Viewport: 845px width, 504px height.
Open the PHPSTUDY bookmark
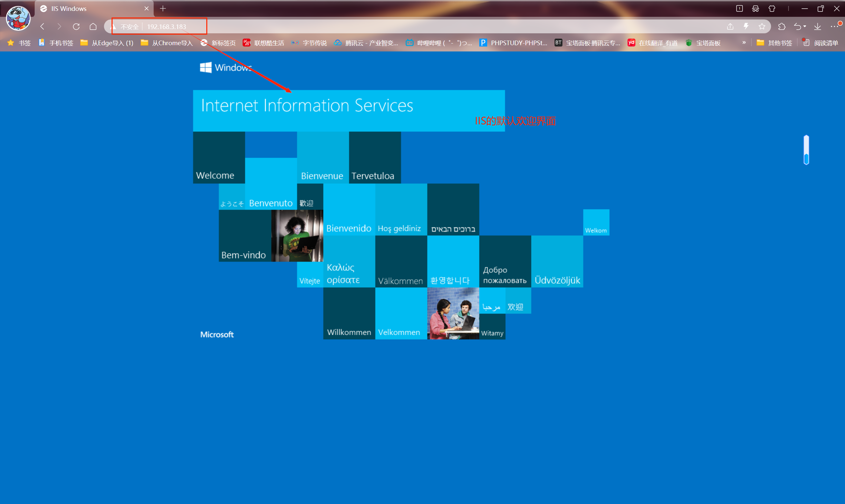(513, 43)
